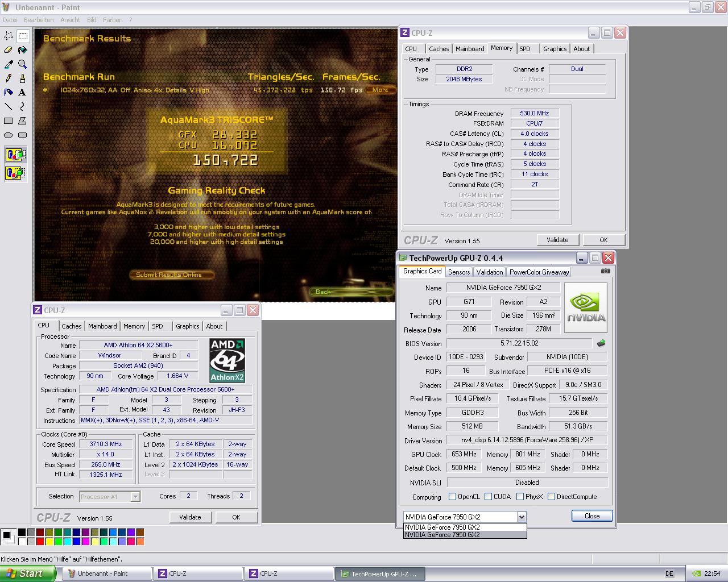
Task: Open the Validation tab in GPU-Z
Action: click(490, 272)
